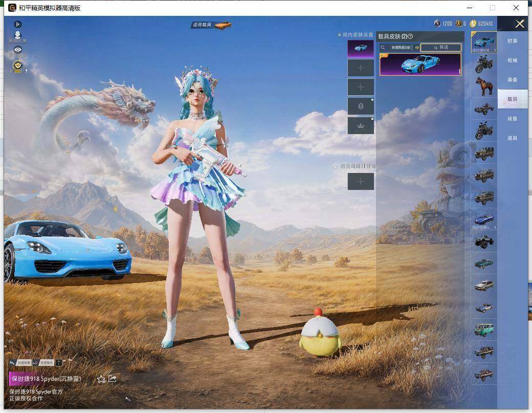532x413 pixels.
Task: Click the 保时捷918 Spyder官方 正版授权合作 text
Action: tap(36, 395)
